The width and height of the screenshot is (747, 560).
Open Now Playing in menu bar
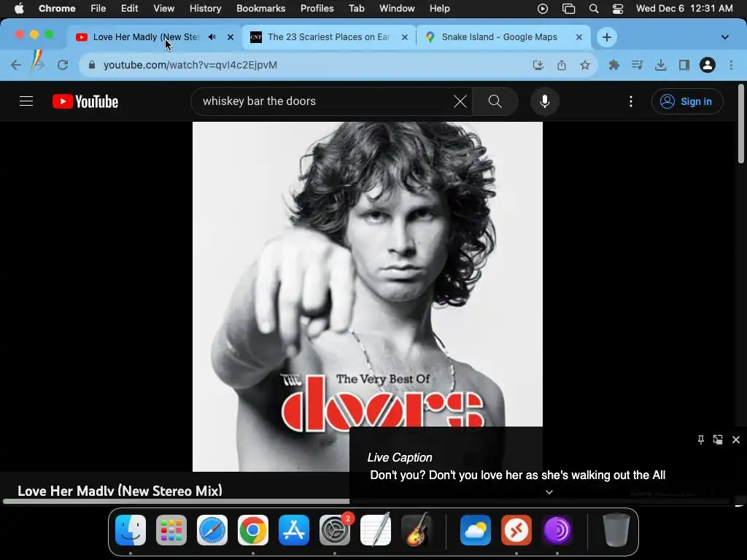coord(543,9)
